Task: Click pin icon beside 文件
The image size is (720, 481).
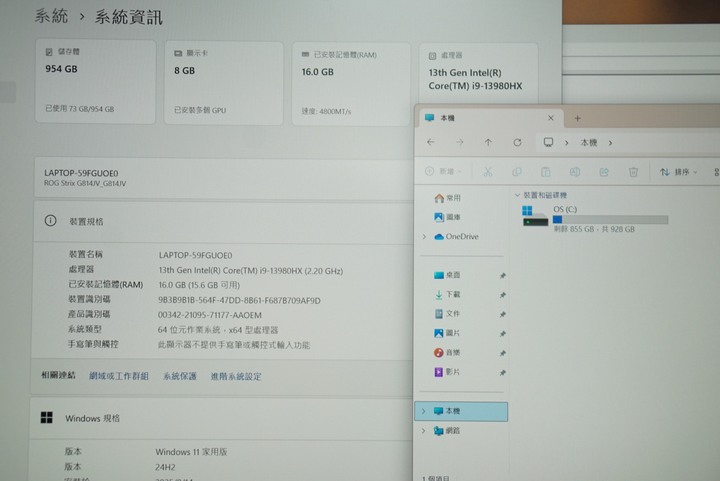Action: tap(502, 314)
